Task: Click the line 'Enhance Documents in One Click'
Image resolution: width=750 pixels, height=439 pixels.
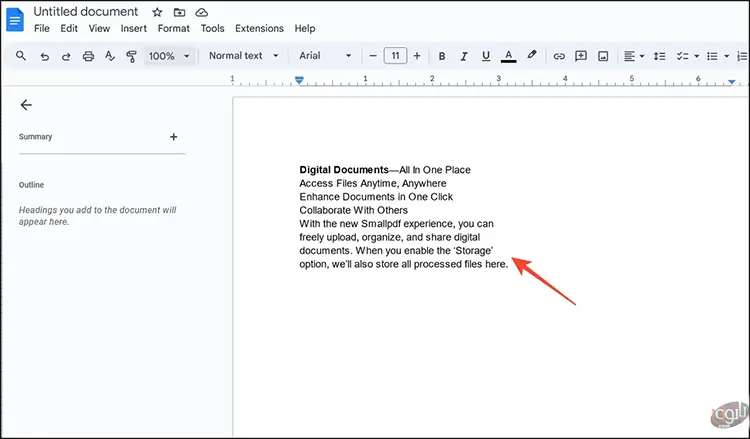Action: pos(376,197)
